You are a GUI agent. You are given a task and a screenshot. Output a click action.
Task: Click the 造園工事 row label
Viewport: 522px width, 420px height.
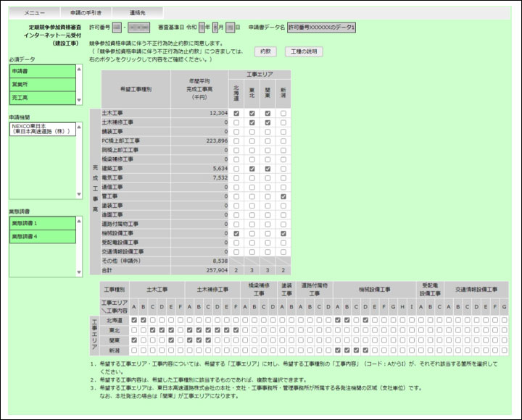tap(112, 215)
